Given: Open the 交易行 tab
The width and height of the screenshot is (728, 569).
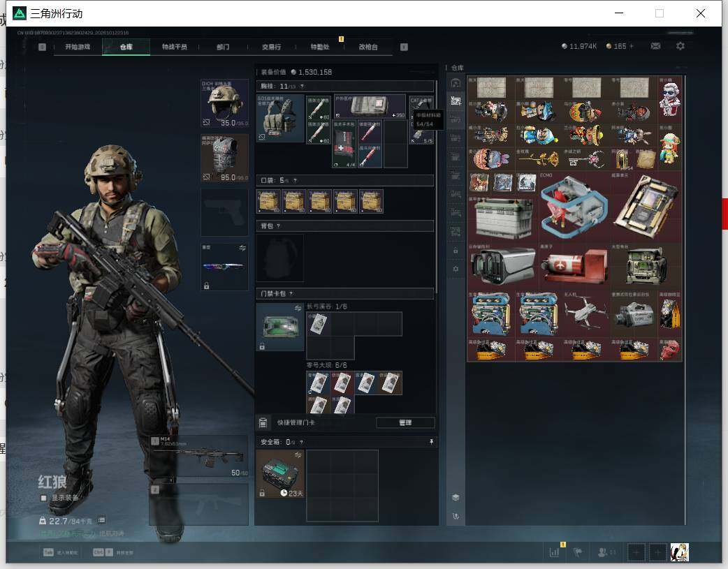Looking at the screenshot, I should [x=271, y=47].
